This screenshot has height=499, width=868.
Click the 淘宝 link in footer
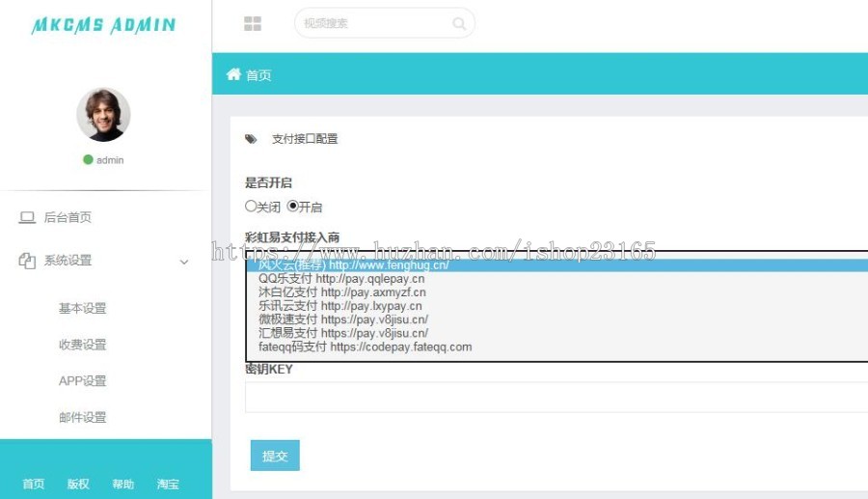[168, 485]
